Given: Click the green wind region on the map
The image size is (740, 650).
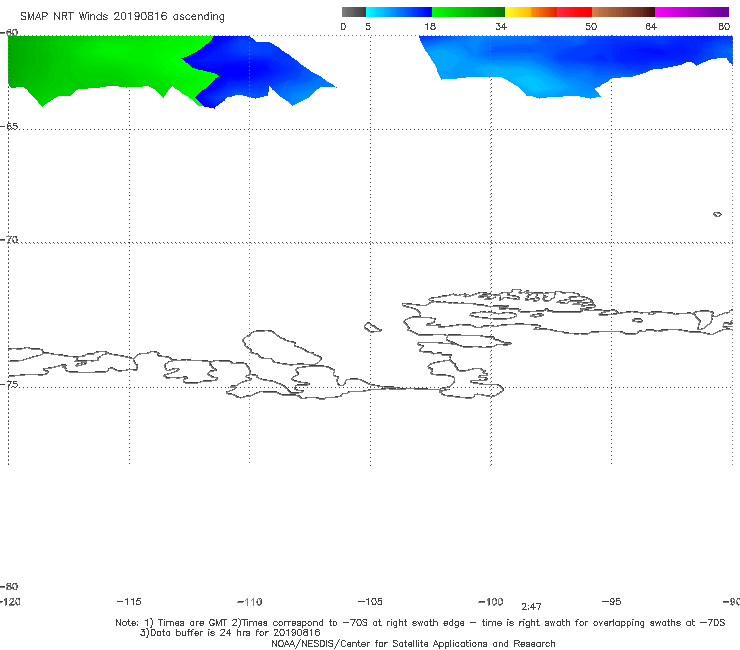Looking at the screenshot, I should pyautogui.click(x=104, y=64).
